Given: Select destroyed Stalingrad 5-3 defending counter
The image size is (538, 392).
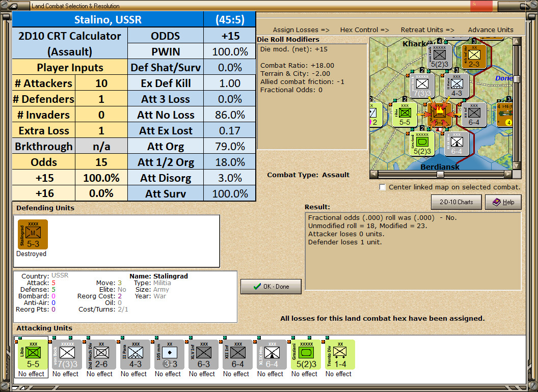Looking at the screenshot, I should [x=33, y=235].
